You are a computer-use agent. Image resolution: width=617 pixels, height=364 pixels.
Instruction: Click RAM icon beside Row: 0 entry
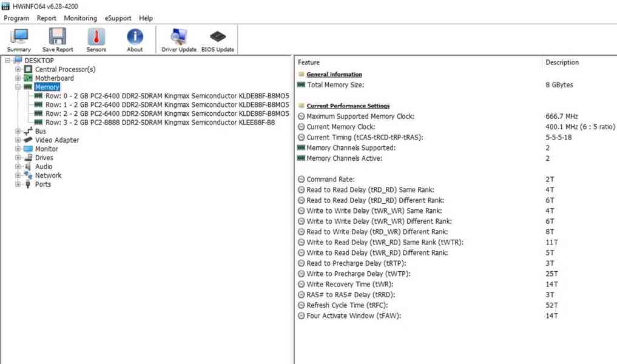point(38,96)
